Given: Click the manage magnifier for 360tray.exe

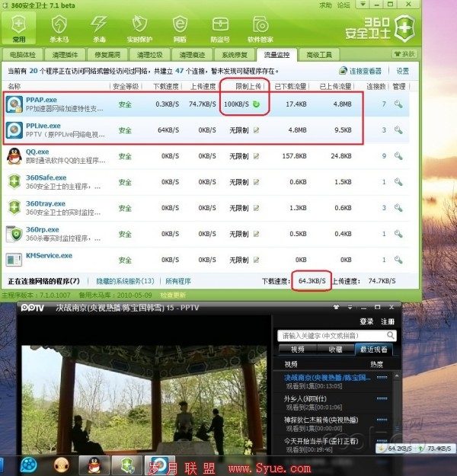Looking at the screenshot, I should click(398, 208).
